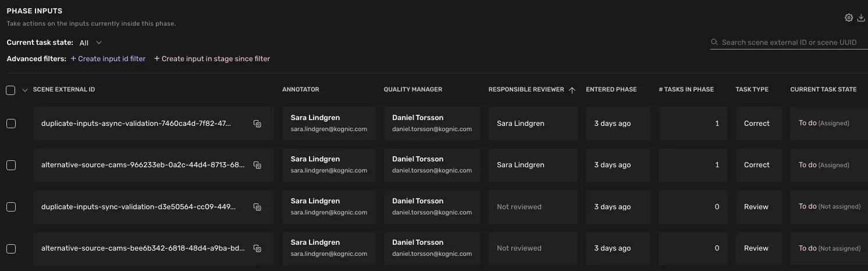Screen dimensions: 868x271
Task: Check the duplicate-inputs-sync-validation row checkbox
Action: click(10, 207)
